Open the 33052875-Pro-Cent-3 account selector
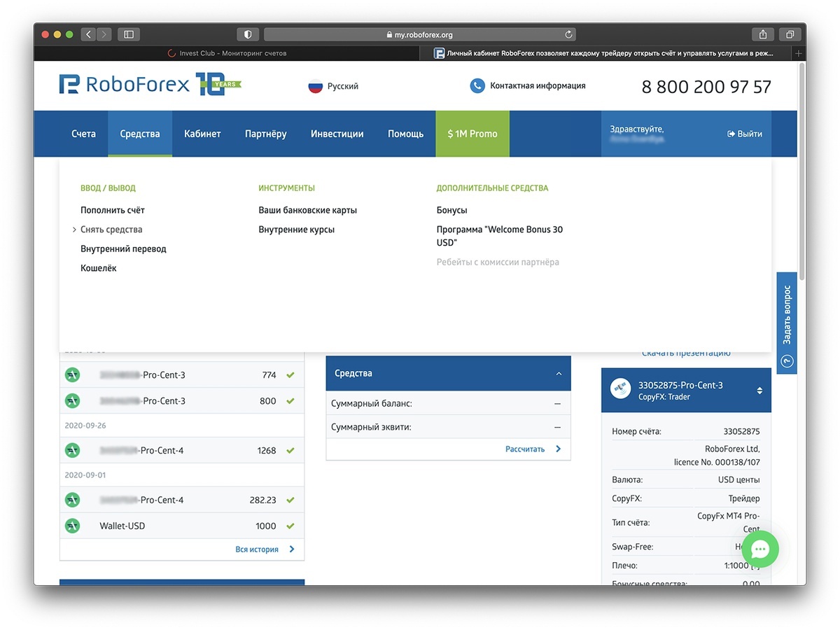Image resolution: width=840 pixels, height=630 pixels. pos(686,391)
